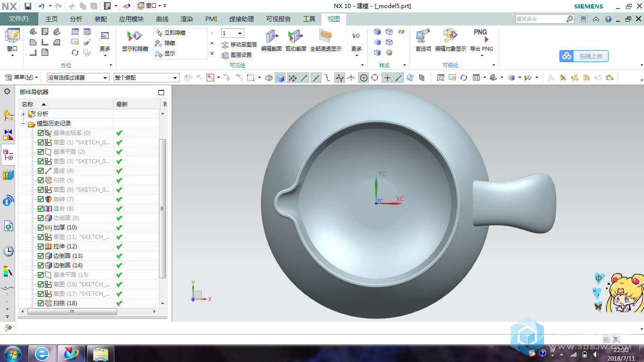Click the 最新 column header

(137, 104)
